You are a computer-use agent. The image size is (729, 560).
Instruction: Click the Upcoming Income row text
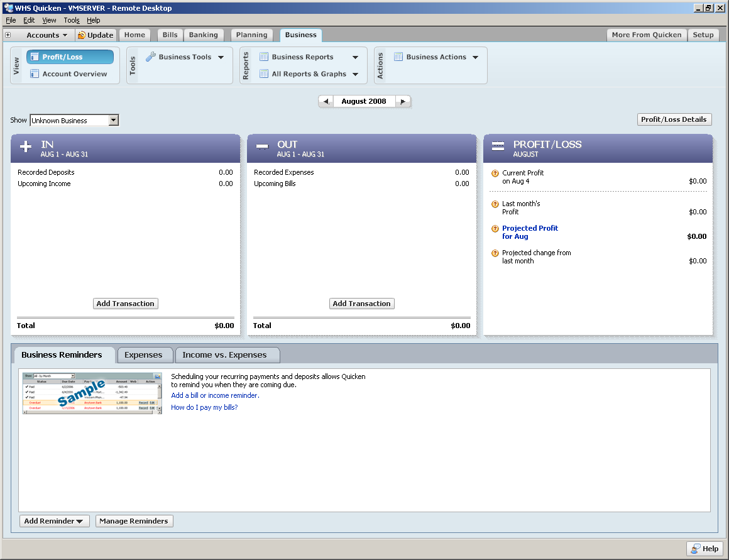pyautogui.click(x=44, y=184)
